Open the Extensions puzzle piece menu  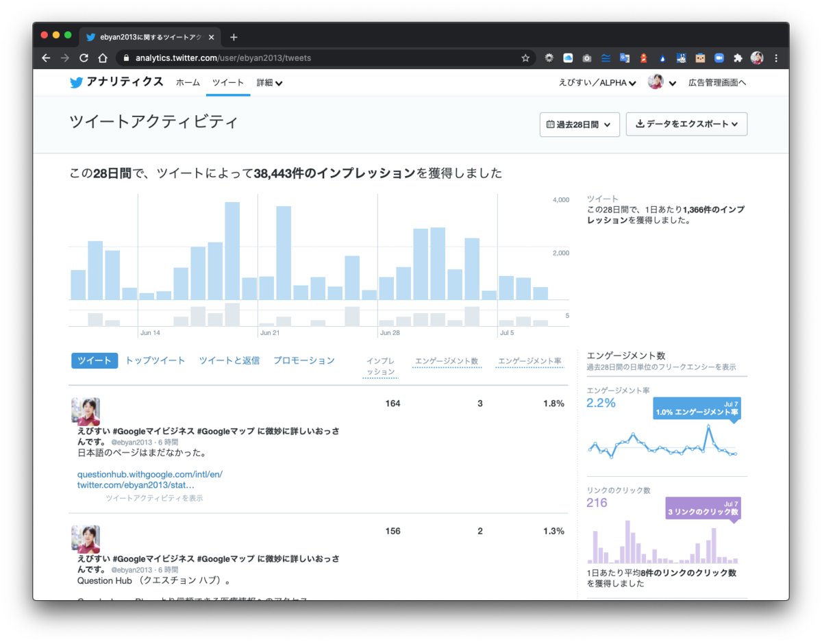(738, 58)
